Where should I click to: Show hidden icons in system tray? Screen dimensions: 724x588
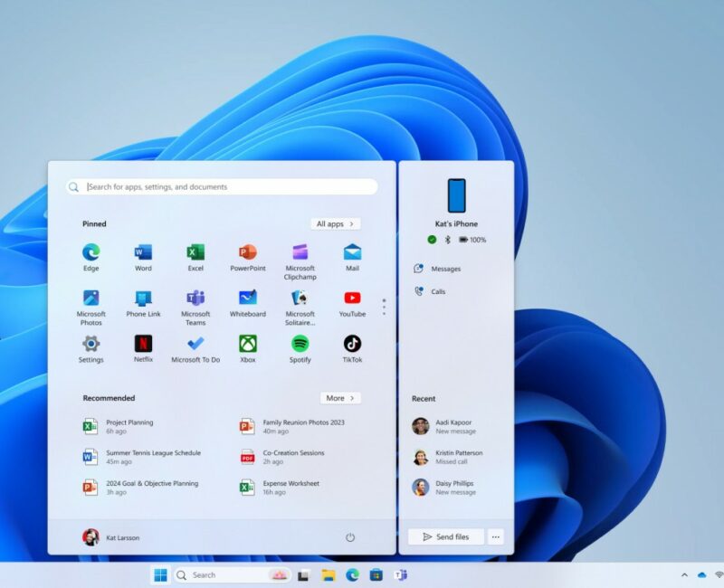684,575
